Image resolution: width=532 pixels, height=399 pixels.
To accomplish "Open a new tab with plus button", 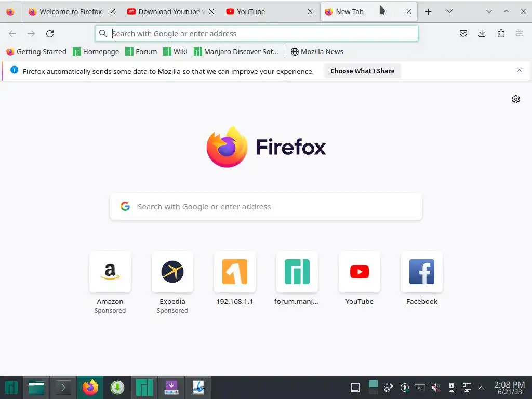I will [x=428, y=12].
